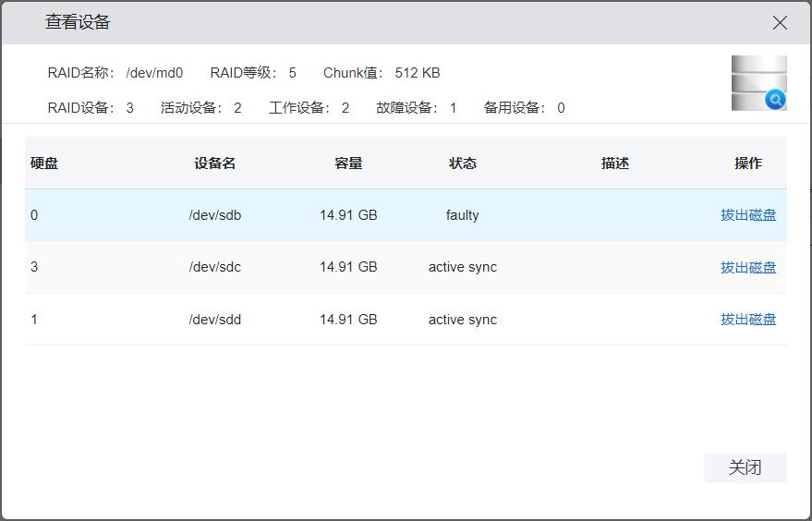The image size is (812, 521).
Task: Click 拔出磁盘 for /dev/sdc
Action: [748, 268]
